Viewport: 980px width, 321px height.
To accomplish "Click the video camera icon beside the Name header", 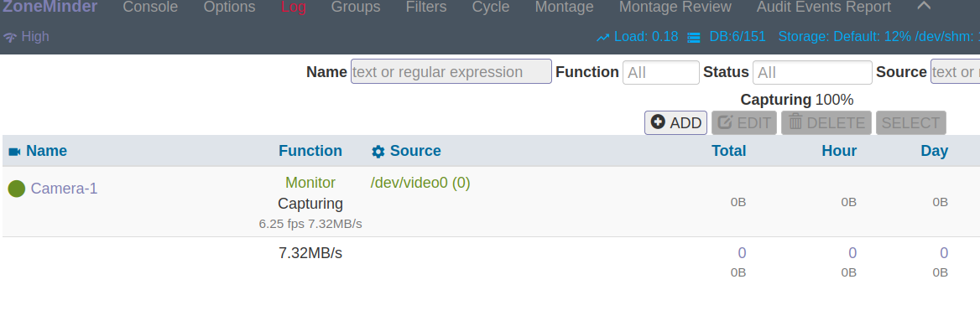I will (x=14, y=152).
